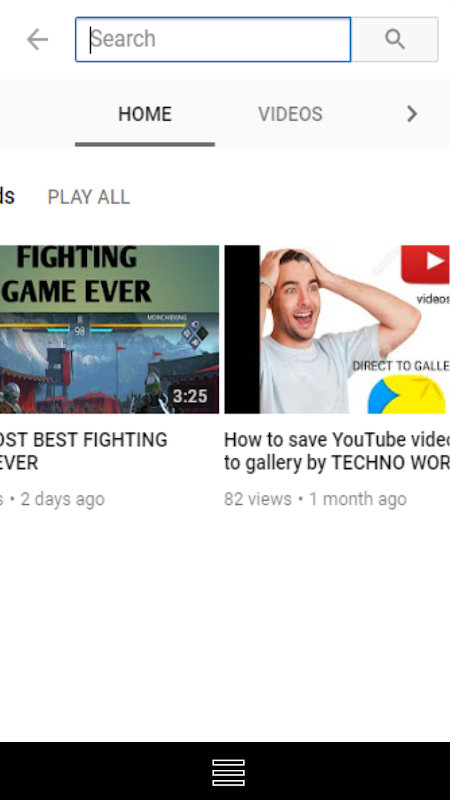Show more tabs with right chevron
The width and height of the screenshot is (450, 800).
click(x=412, y=114)
